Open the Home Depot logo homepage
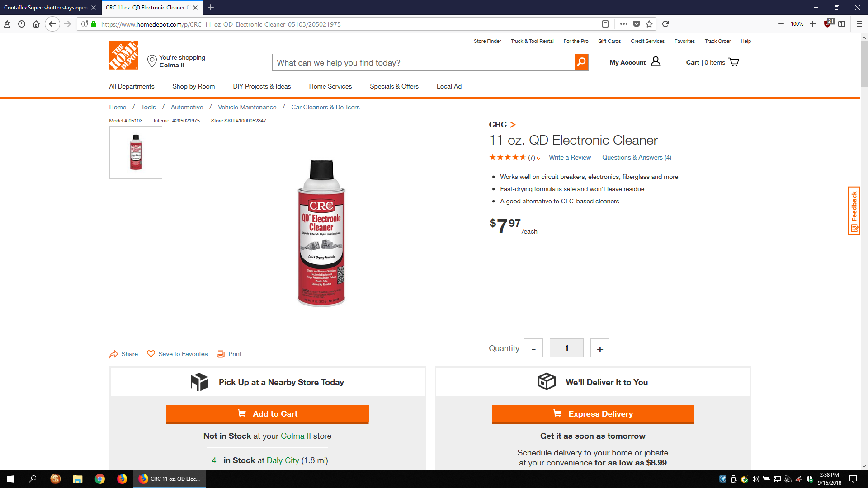 [123, 55]
